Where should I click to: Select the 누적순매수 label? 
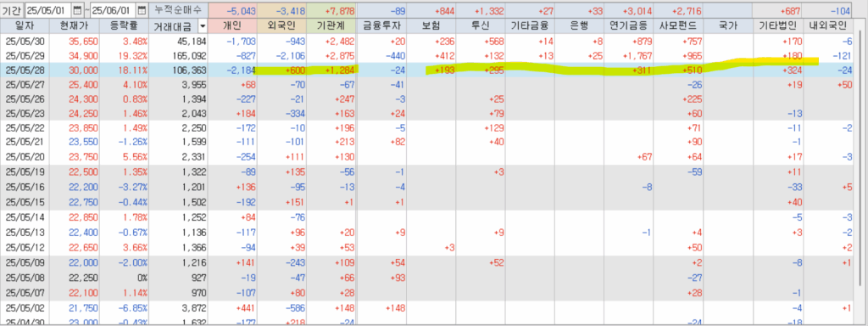(178, 10)
